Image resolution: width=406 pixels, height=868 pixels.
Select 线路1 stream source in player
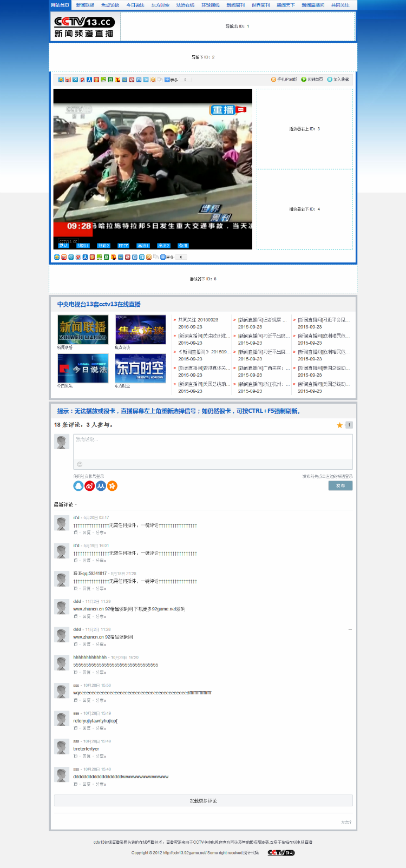click(83, 246)
